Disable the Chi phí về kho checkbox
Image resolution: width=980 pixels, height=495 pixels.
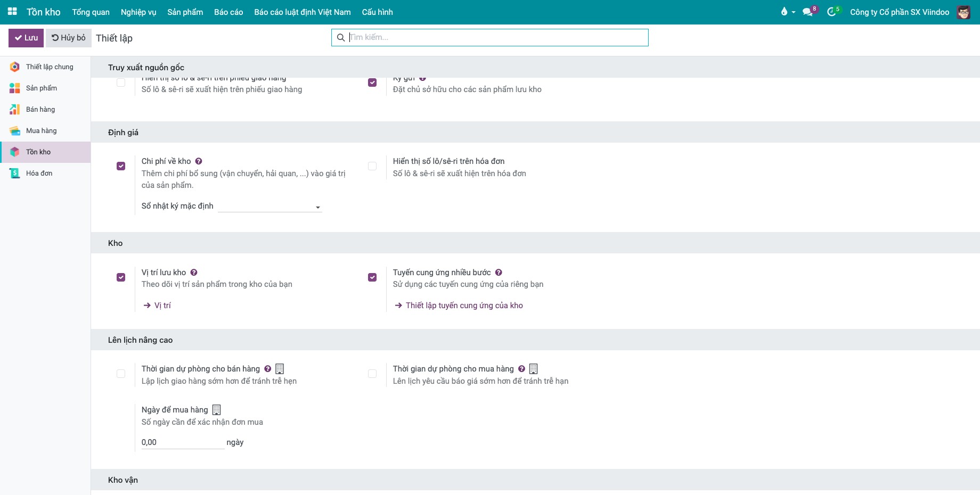(121, 166)
